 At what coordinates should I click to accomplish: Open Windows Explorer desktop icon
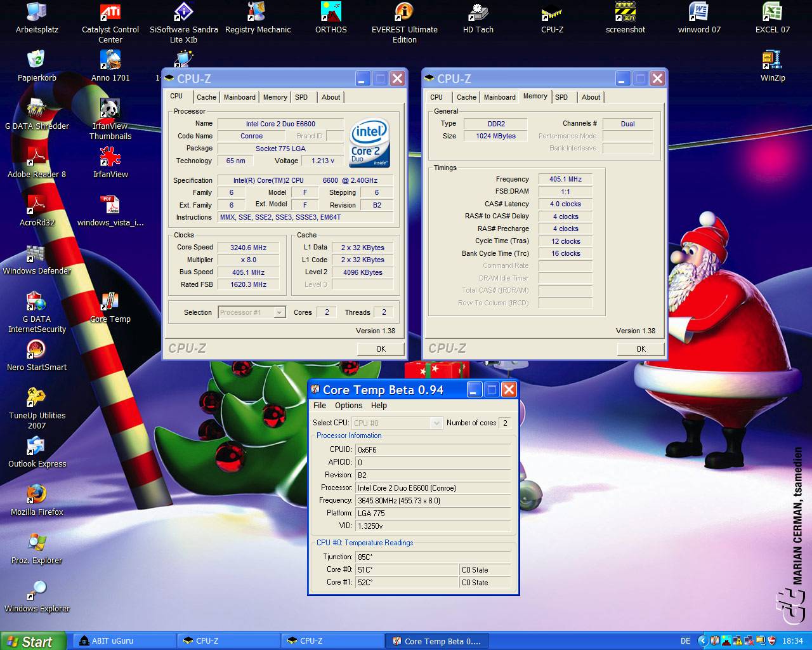(37, 597)
